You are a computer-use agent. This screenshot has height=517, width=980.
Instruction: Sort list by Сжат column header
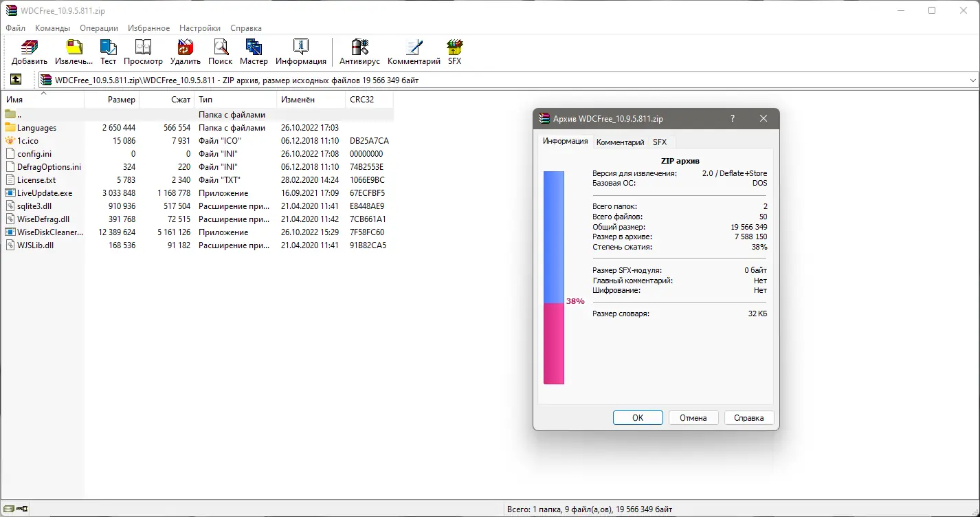(x=167, y=100)
